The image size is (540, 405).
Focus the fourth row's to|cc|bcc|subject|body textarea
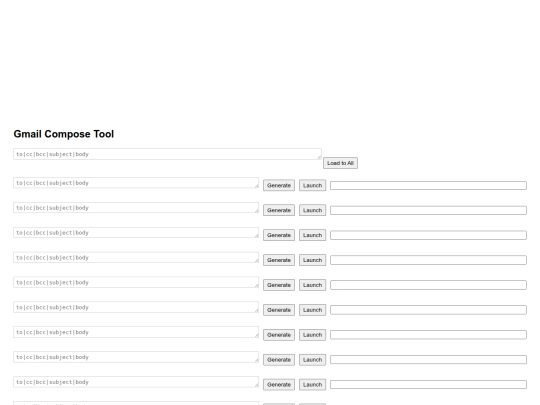coord(136,258)
